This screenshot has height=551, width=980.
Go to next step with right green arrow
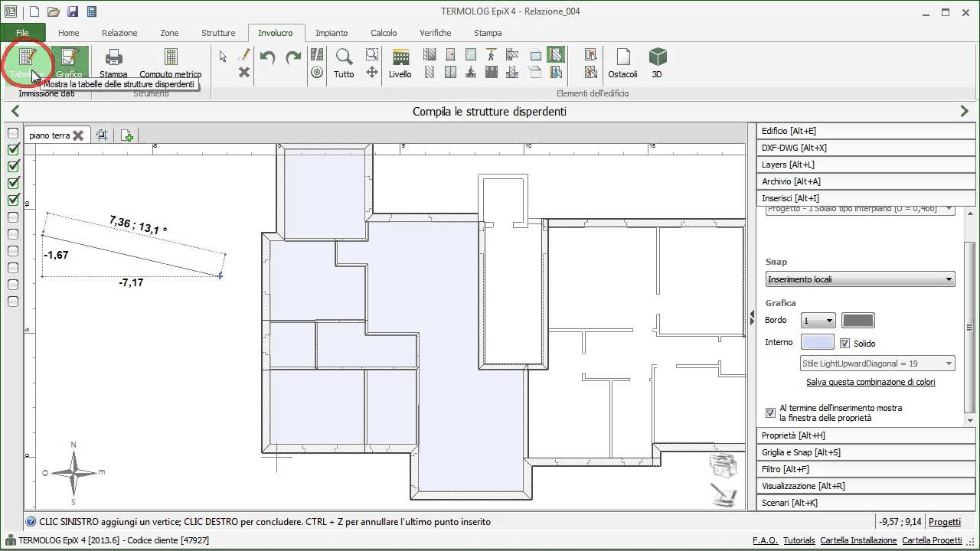(x=964, y=111)
